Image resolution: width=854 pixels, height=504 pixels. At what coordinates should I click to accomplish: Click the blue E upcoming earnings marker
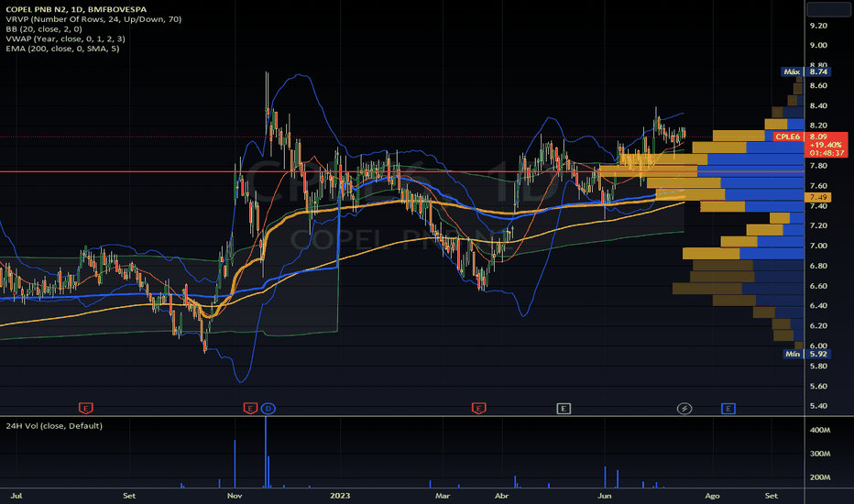point(728,408)
